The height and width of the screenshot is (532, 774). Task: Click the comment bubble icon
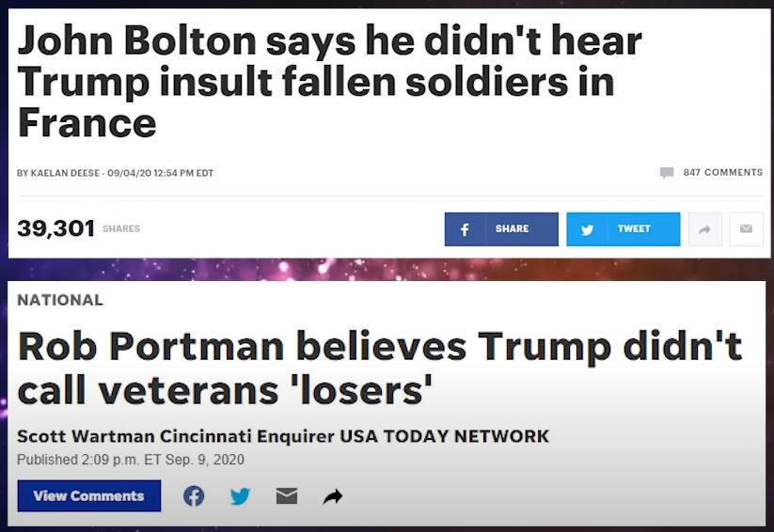pyautogui.click(x=667, y=173)
